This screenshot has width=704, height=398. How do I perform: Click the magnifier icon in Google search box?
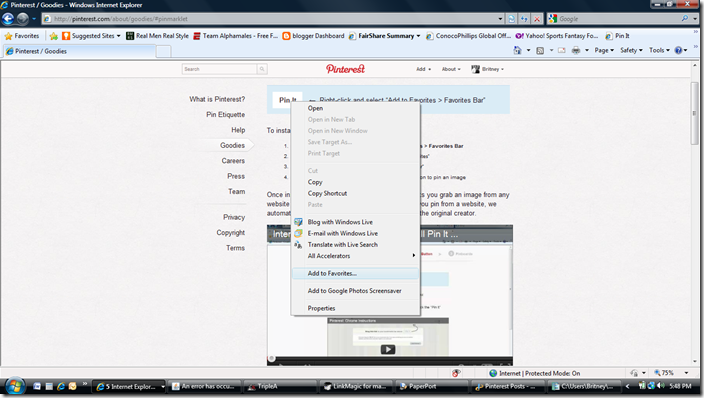(x=685, y=18)
